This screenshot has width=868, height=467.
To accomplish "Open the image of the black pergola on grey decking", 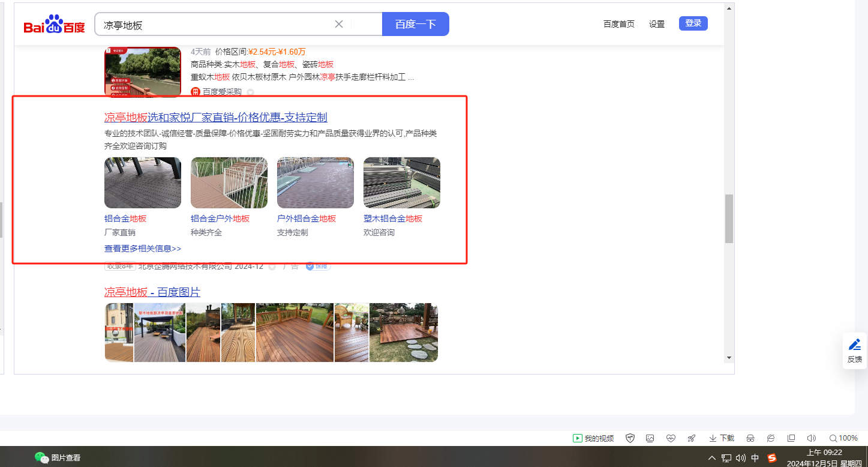I will [160, 333].
